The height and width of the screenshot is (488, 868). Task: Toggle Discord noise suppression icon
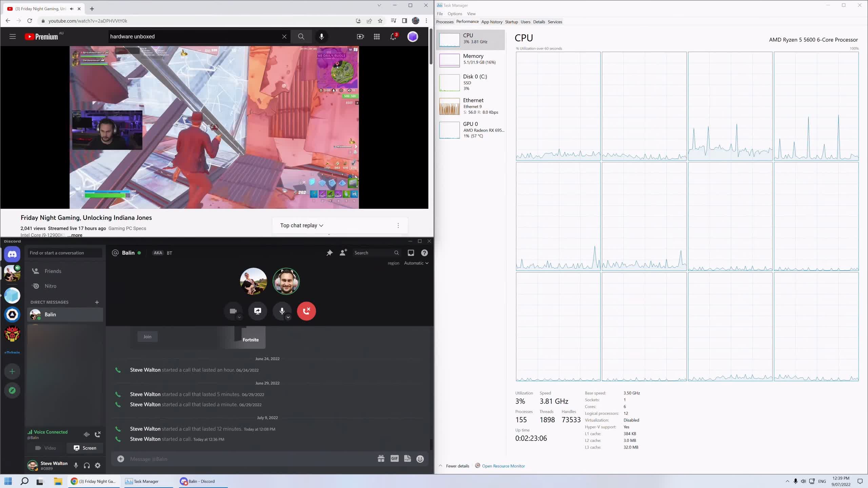[87, 434]
